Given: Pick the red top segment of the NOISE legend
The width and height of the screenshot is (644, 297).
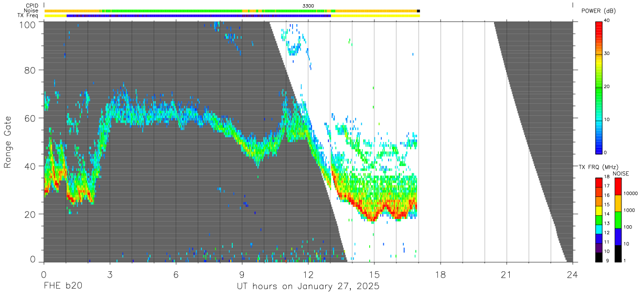Looking at the screenshot, I should pos(618,186).
